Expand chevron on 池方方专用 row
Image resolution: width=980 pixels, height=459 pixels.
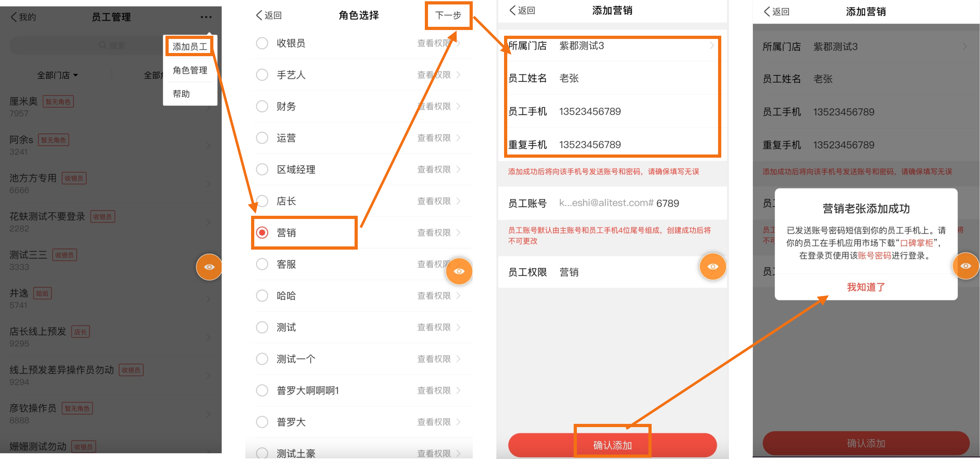[209, 184]
